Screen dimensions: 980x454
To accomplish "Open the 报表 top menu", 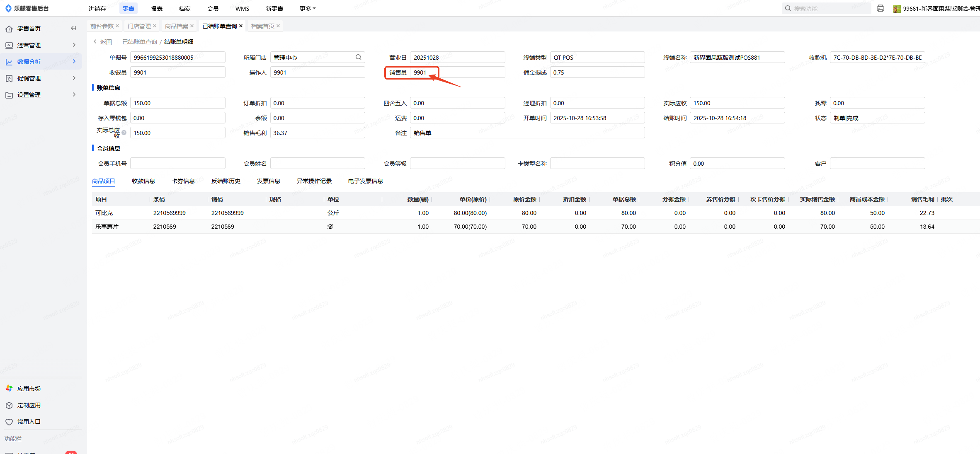I will 156,8.
